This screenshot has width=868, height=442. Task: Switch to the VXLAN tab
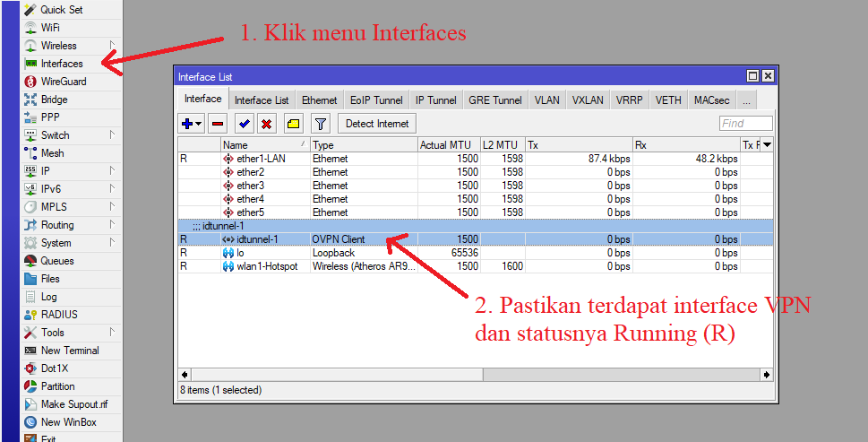(588, 100)
